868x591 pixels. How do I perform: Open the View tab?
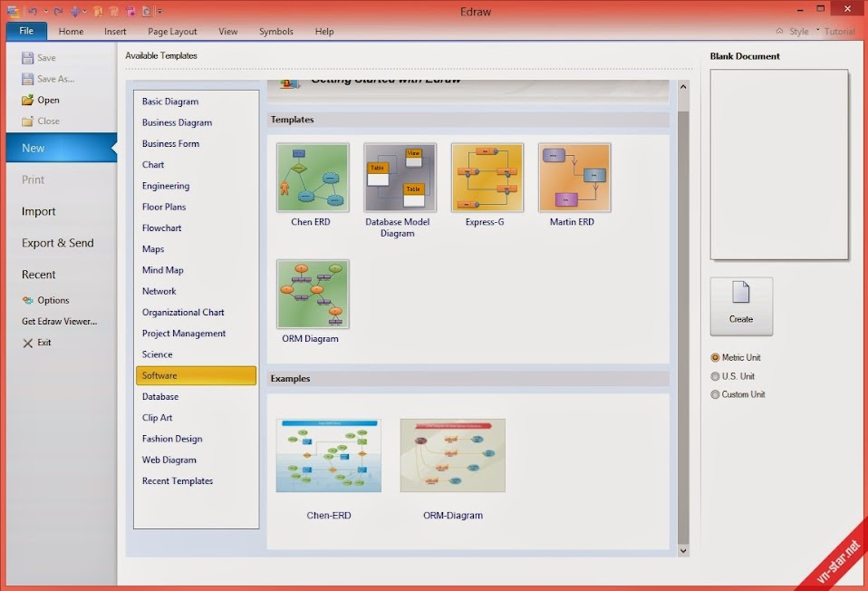pos(228,32)
